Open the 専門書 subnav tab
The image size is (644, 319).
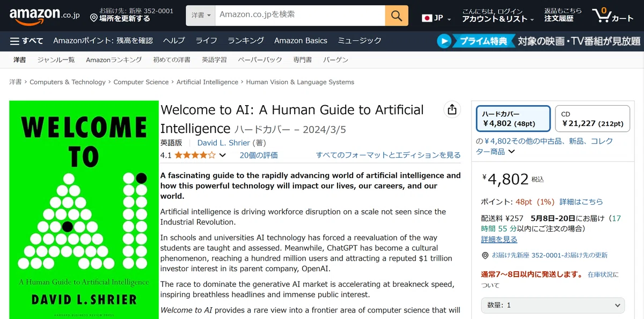(x=303, y=60)
